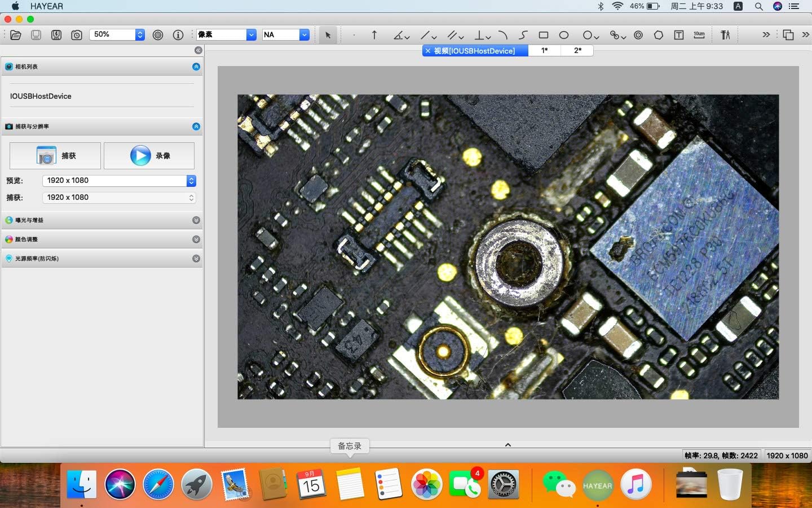Switch to the 2* tab
Viewport: 812px width, 508px height.
tap(577, 50)
